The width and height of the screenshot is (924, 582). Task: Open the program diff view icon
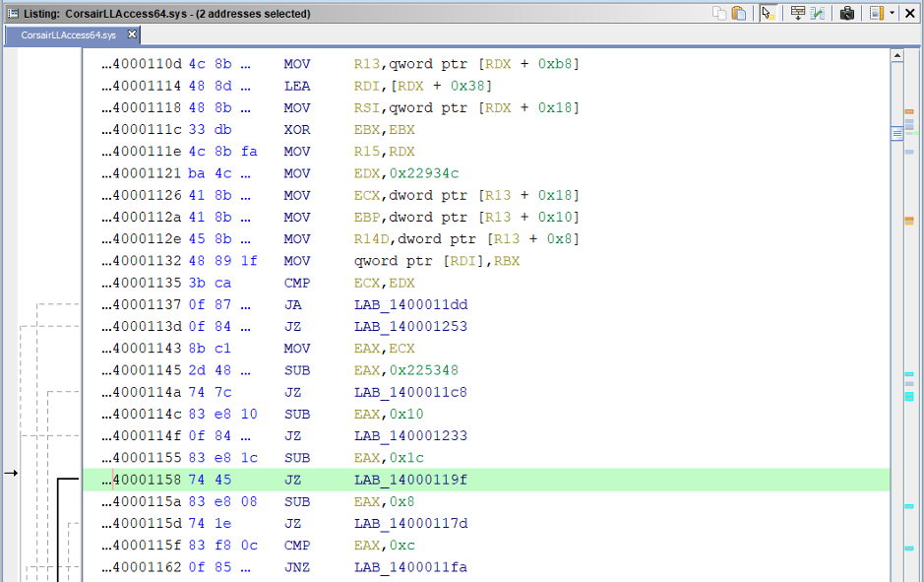[818, 13]
